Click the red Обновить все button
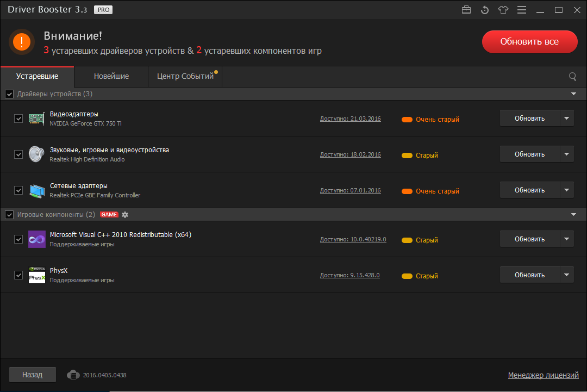 click(529, 41)
